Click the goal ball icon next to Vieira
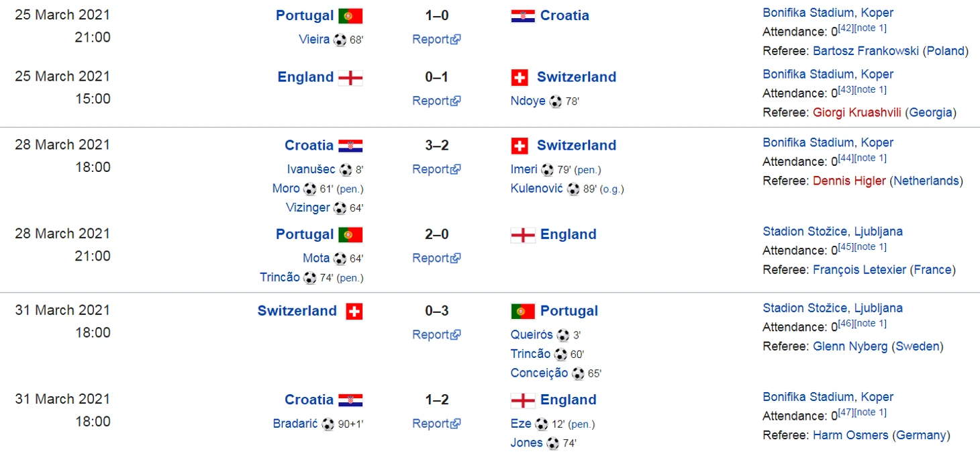This screenshot has height=458, width=980. tap(340, 40)
